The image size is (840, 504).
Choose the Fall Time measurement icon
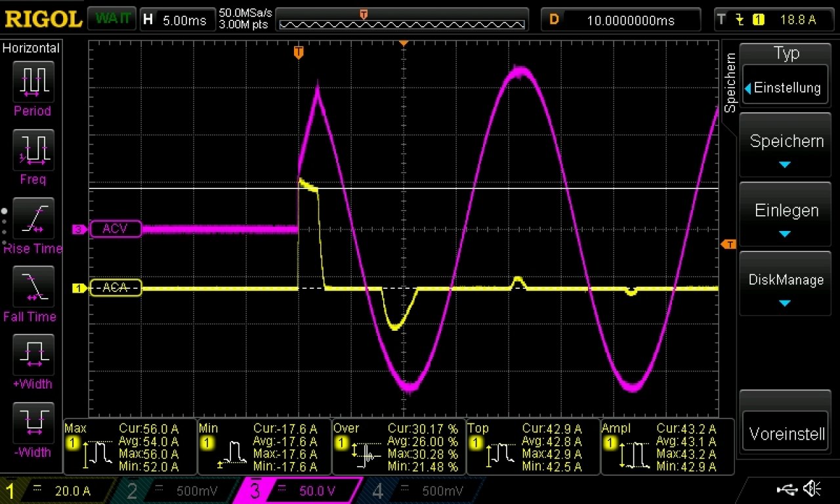point(33,287)
